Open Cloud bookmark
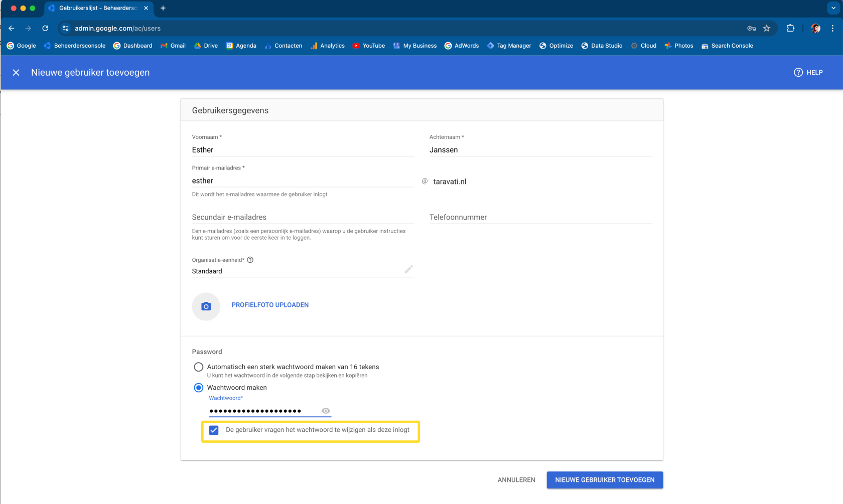 pyautogui.click(x=644, y=46)
